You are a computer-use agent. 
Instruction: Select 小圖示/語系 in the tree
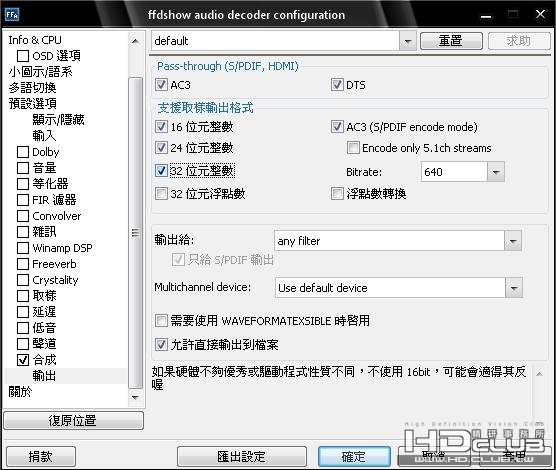pos(40,72)
